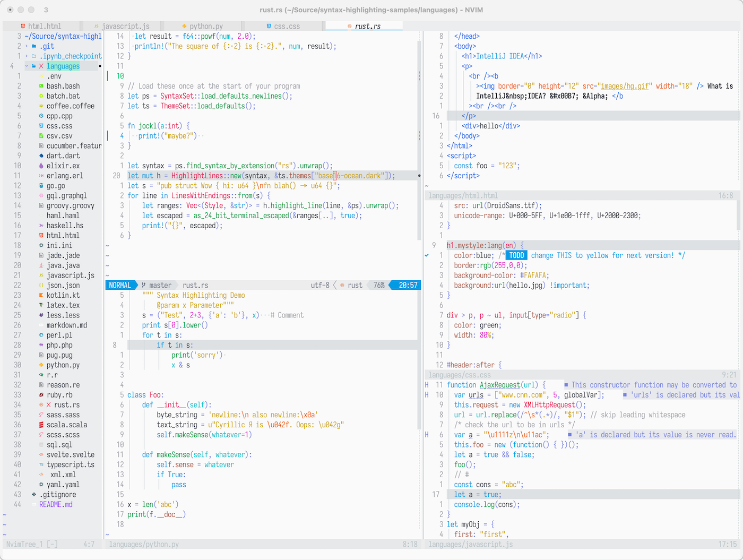Screen dimensions: 743x560
Task: Click the NORMAL mode indicator
Action: tap(120, 286)
